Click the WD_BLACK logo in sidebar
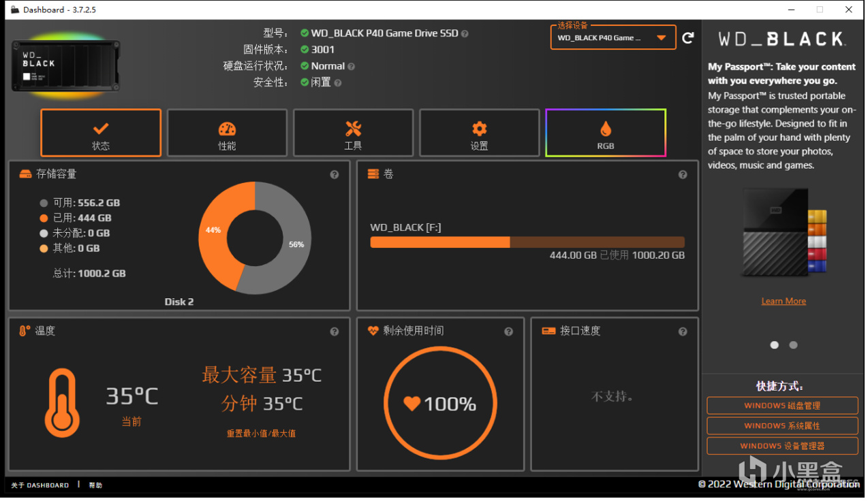The height and width of the screenshot is (501, 868). (x=782, y=39)
